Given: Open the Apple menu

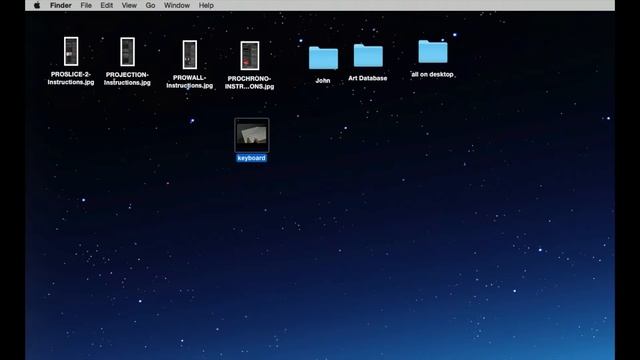Looking at the screenshot, I should pos(37,5).
